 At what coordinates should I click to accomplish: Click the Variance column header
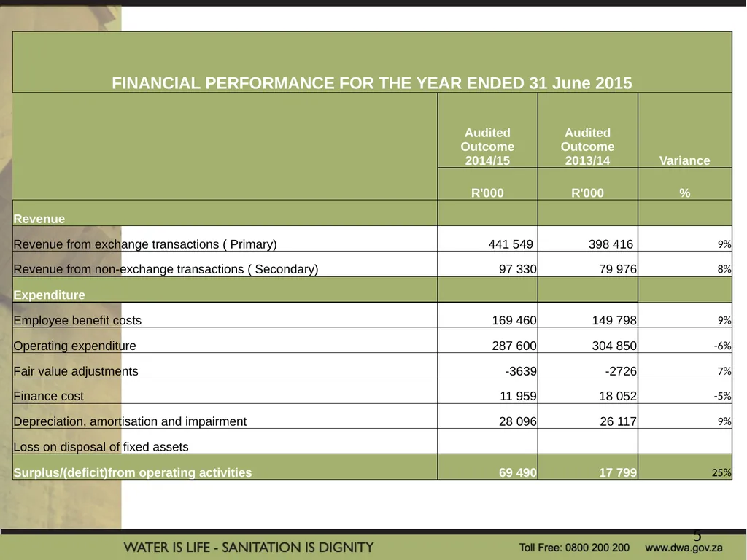[x=684, y=160]
